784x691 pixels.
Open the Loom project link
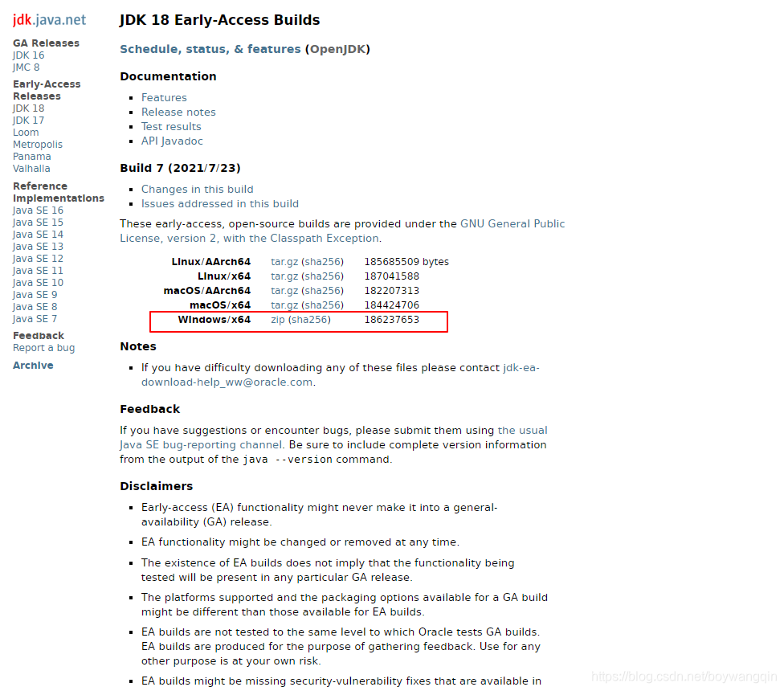coord(26,132)
